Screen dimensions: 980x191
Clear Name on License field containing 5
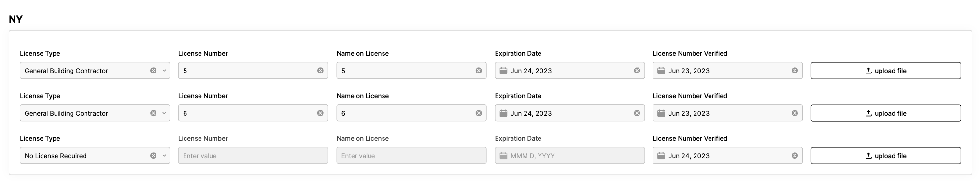pyautogui.click(x=479, y=71)
